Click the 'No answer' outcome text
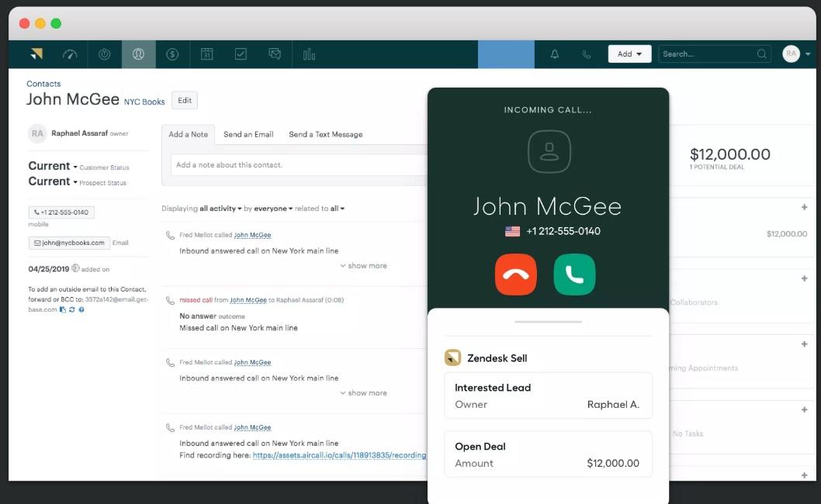The width and height of the screenshot is (821, 504). (x=198, y=316)
